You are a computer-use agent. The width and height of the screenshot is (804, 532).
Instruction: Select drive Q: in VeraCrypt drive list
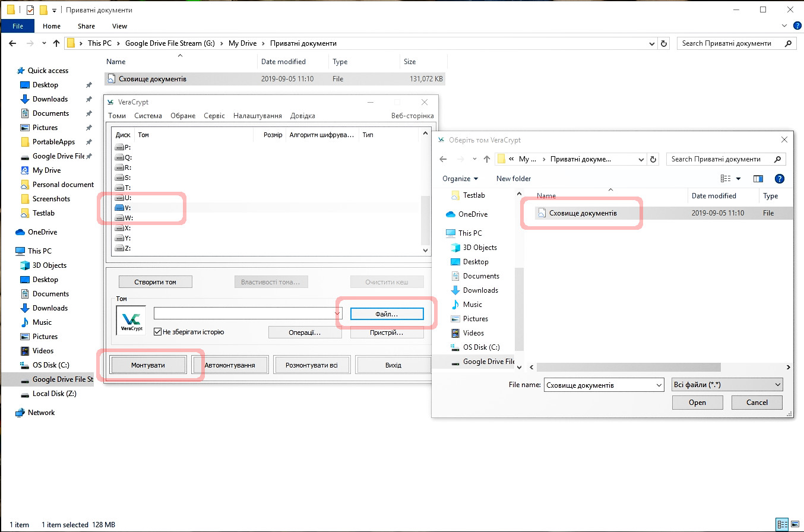coord(123,157)
